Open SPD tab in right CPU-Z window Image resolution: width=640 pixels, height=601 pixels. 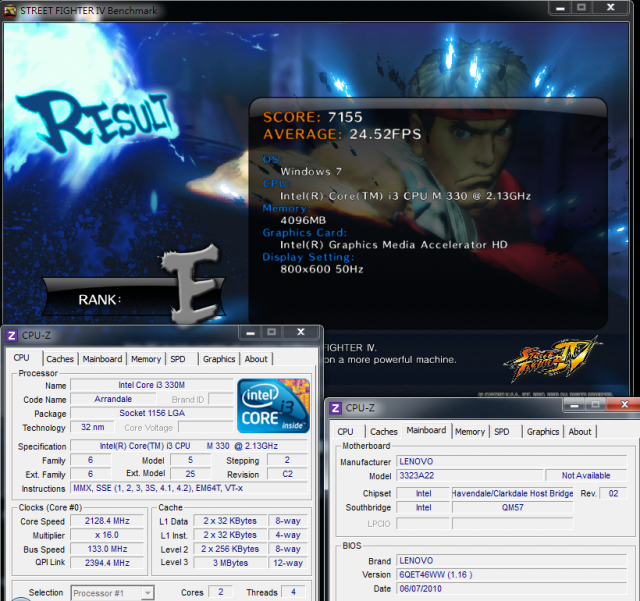pyautogui.click(x=502, y=432)
